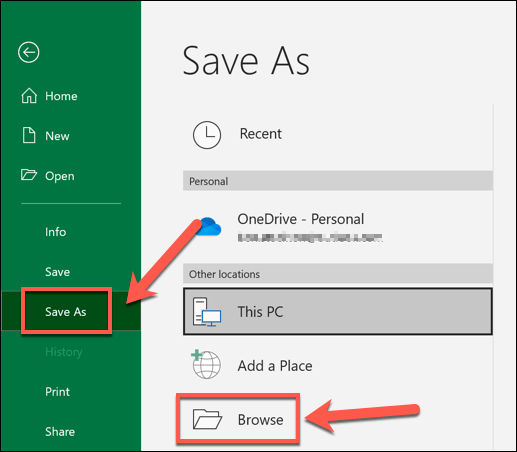Click the This PC computer icon
The height and width of the screenshot is (452, 517).
(x=207, y=312)
